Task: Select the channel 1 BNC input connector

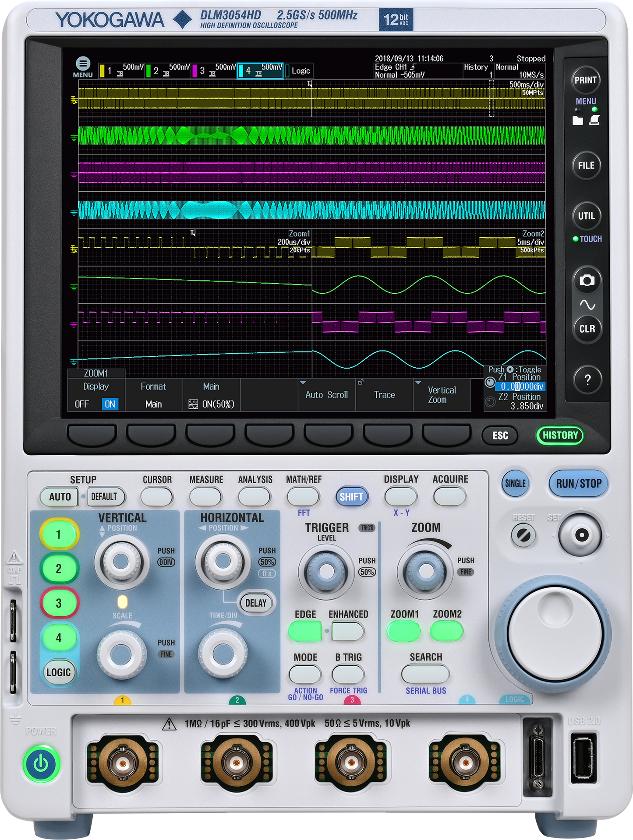Action: coord(123,764)
